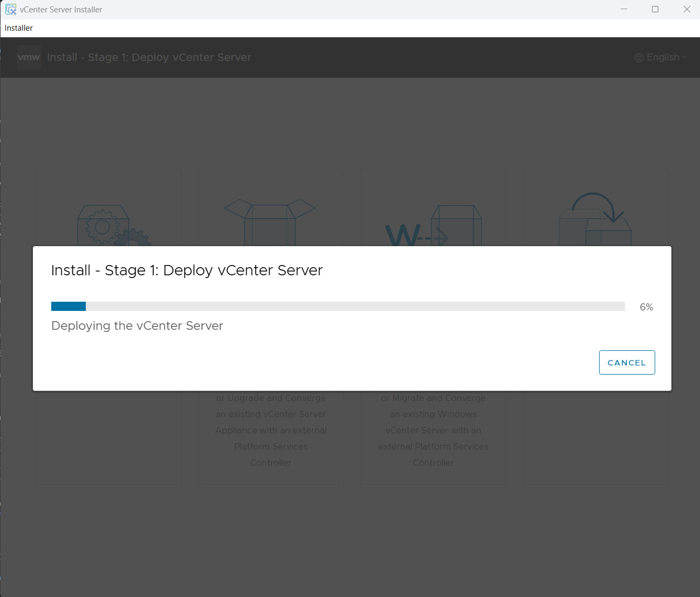Cancel the vCenter Server deployment

tap(627, 362)
